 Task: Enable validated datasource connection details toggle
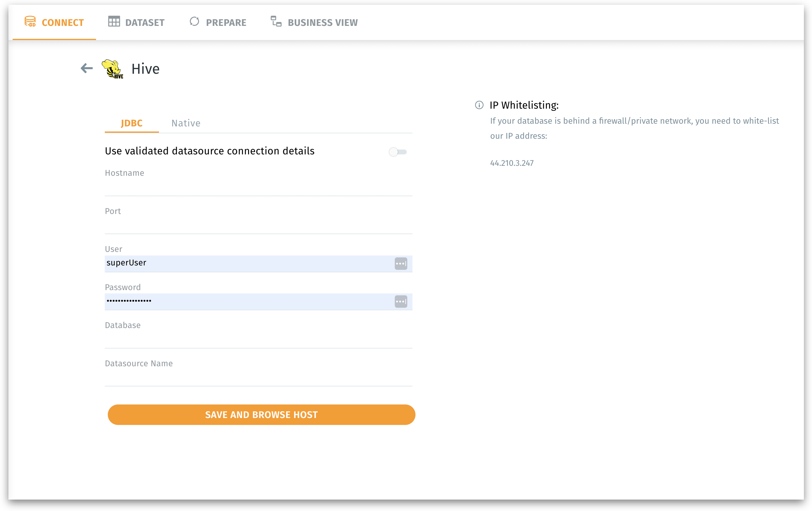click(397, 152)
